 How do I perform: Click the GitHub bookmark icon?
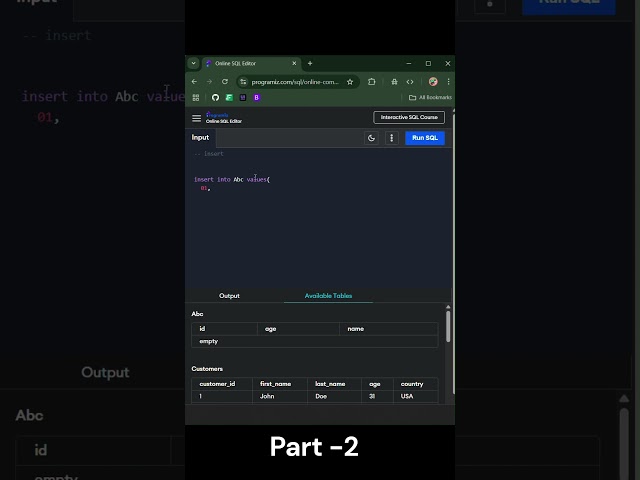tap(214, 97)
